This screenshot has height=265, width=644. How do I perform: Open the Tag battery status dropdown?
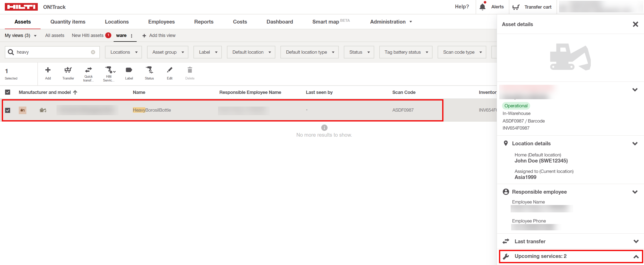point(406,52)
